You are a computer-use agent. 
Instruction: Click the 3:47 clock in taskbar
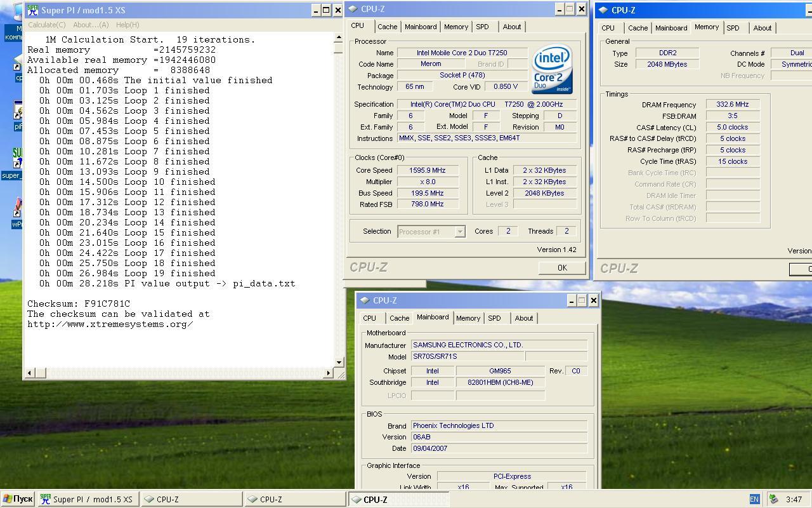coord(794,500)
